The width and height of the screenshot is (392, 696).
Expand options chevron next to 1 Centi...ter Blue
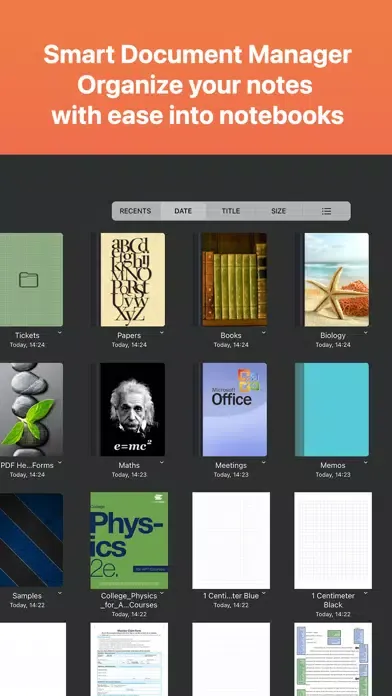coord(264,593)
